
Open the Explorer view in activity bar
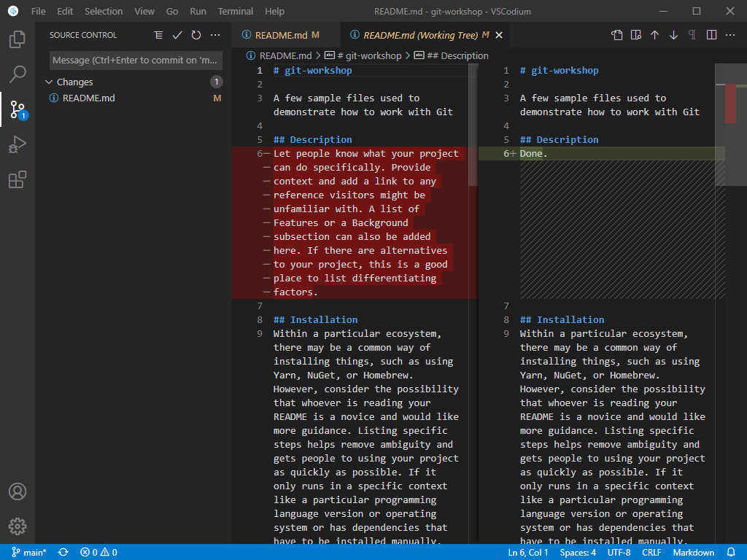click(x=18, y=39)
